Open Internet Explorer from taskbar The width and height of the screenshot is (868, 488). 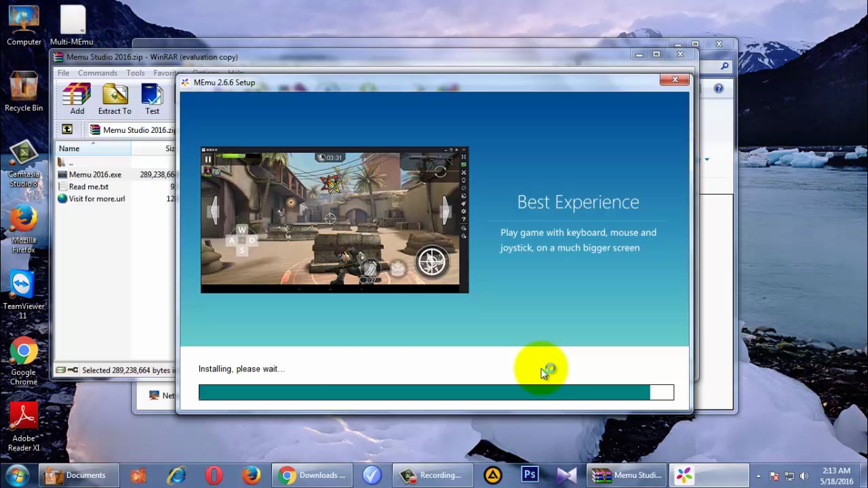177,475
